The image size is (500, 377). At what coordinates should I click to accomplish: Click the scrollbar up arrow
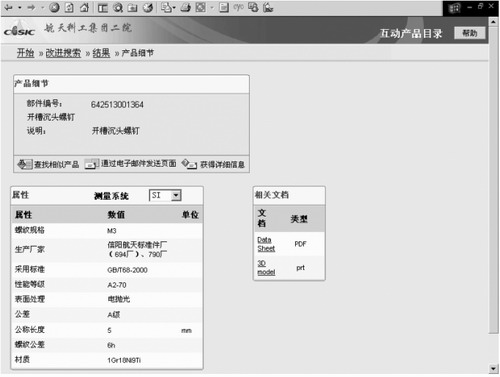[493, 22]
